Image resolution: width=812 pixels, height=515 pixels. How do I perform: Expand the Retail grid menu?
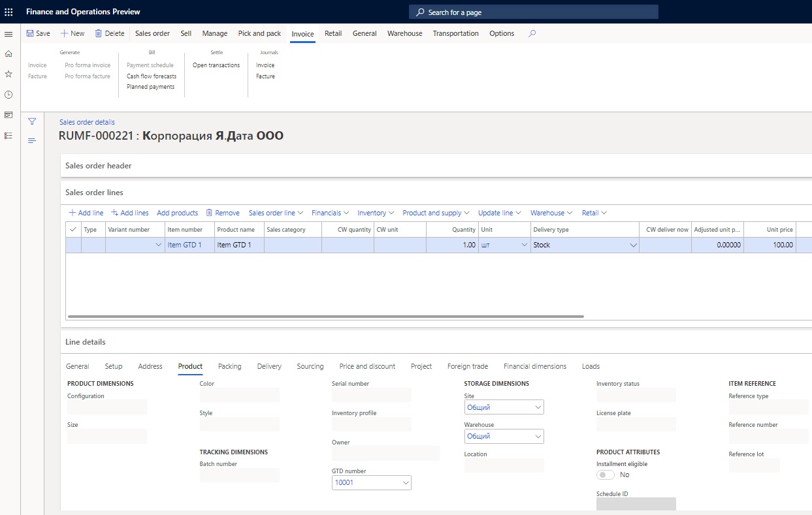[x=594, y=213]
